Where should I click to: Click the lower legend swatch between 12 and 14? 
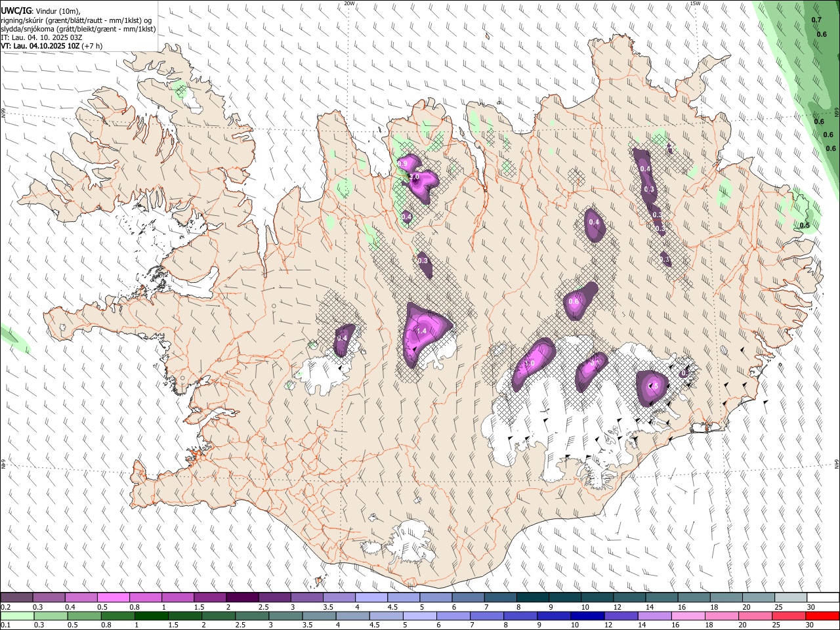point(621,616)
